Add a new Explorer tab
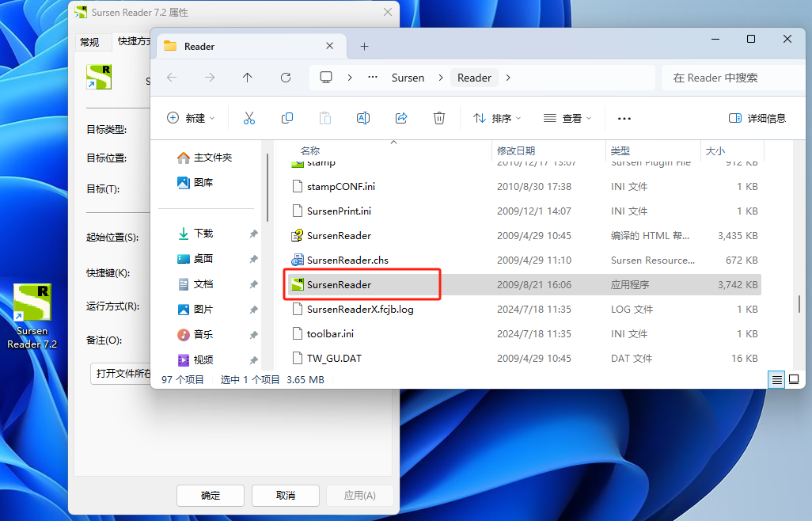The image size is (812, 521). 365,47
